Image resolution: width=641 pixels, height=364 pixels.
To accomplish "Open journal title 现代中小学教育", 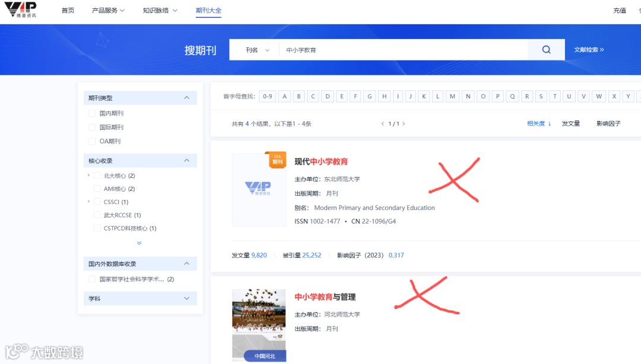I will pos(321,161).
